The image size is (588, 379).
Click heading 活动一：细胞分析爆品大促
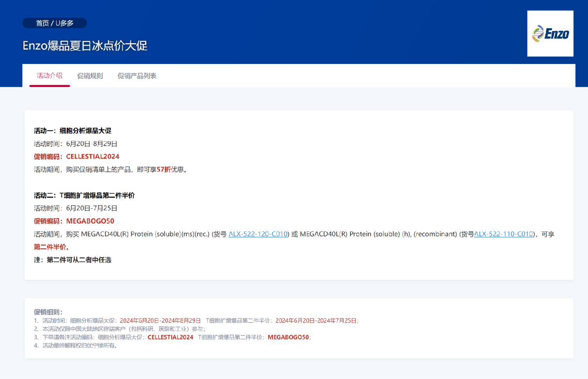[x=73, y=131]
